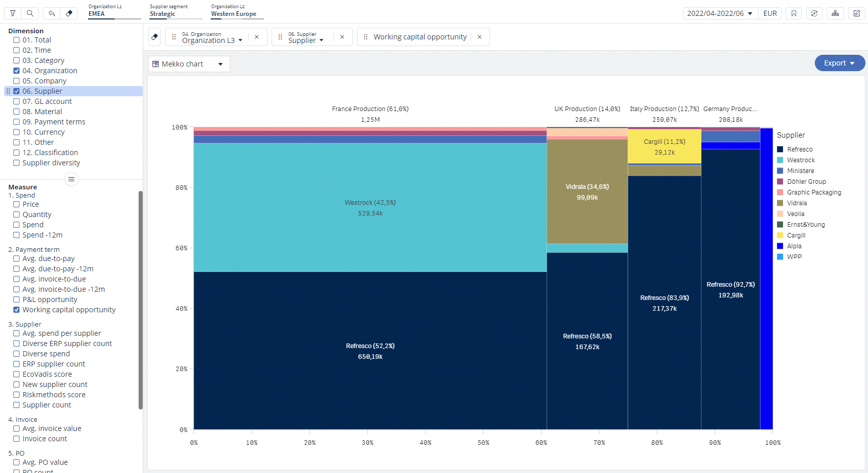Screen dimensions: 868x473
Task: Open the filter funnel icon
Action: point(13,13)
